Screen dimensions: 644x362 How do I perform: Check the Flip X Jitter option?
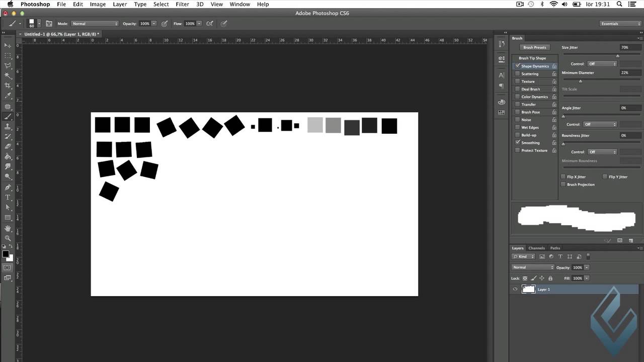click(x=563, y=177)
